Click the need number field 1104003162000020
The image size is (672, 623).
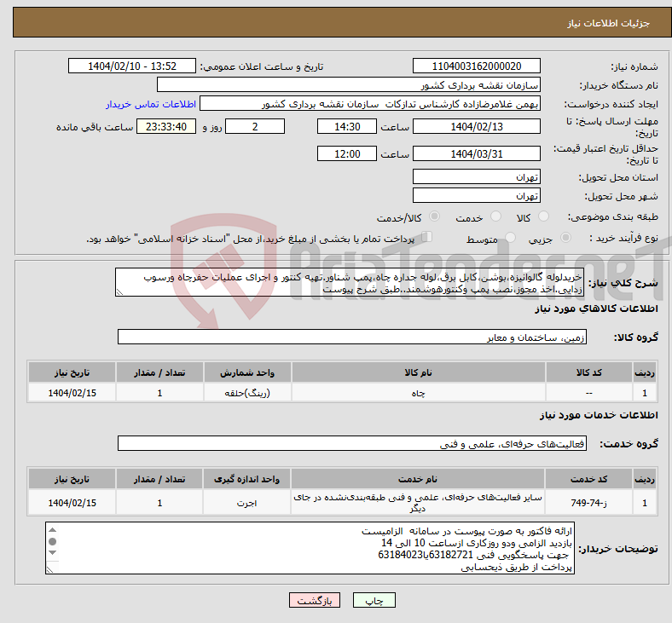476,66
